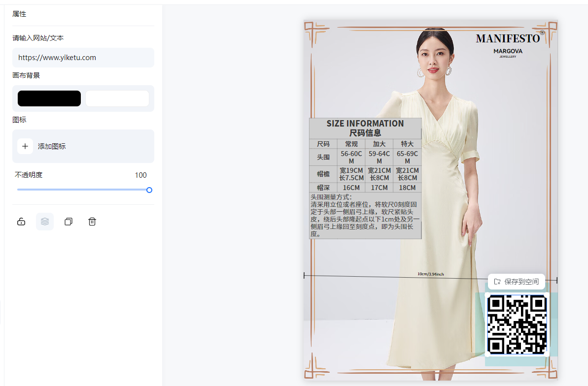
Task: Click the 添加图标 label
Action: (x=52, y=146)
